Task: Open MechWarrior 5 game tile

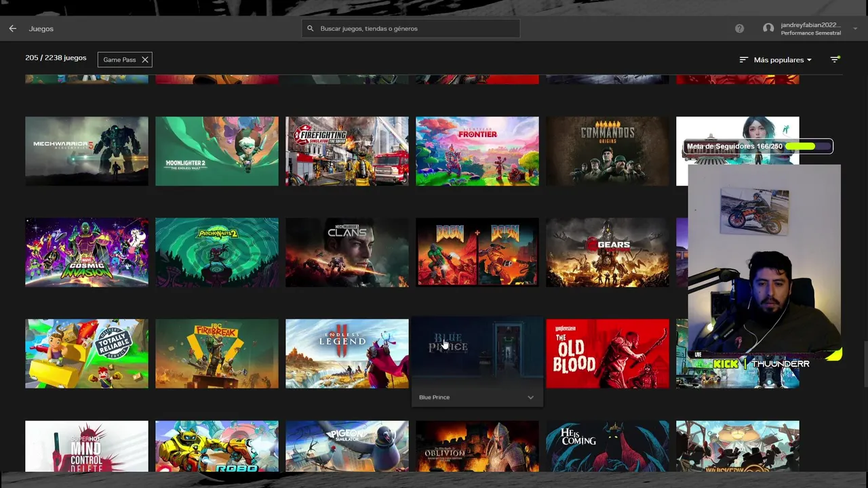Action: (87, 151)
